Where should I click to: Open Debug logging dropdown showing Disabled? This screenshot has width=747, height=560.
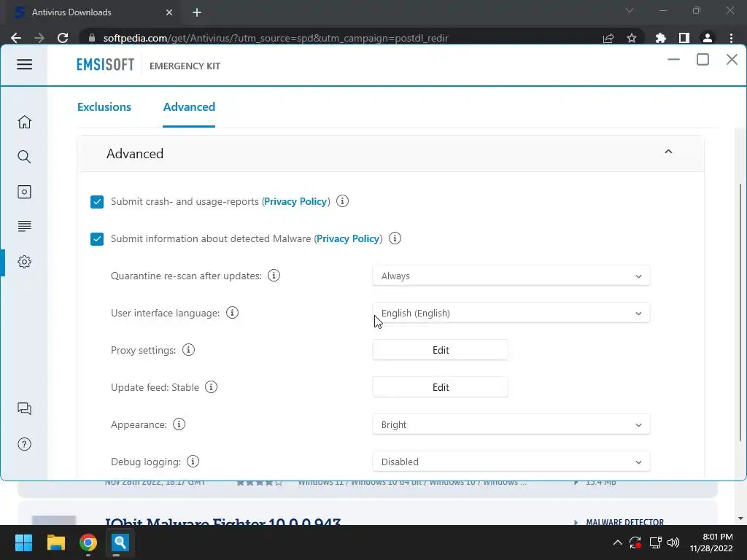pos(511,462)
